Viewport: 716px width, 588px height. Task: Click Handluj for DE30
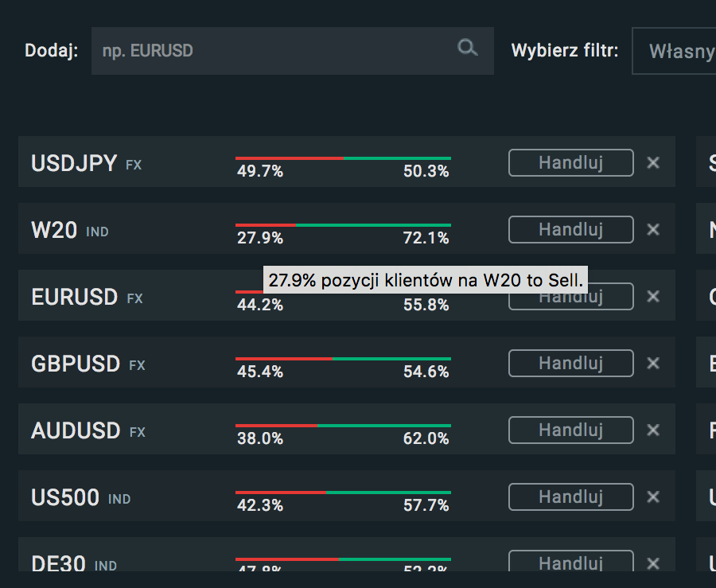pyautogui.click(x=570, y=561)
